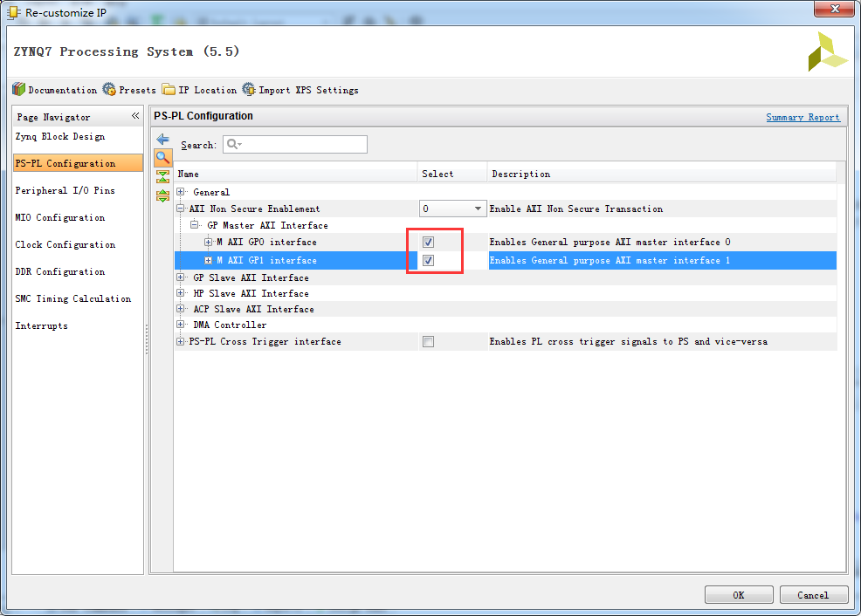Enable PS-PL Cross Trigger interface checkbox

point(428,342)
